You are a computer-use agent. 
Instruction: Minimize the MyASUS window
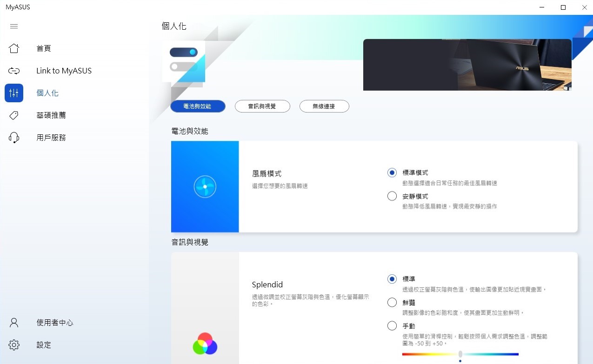[x=542, y=7]
